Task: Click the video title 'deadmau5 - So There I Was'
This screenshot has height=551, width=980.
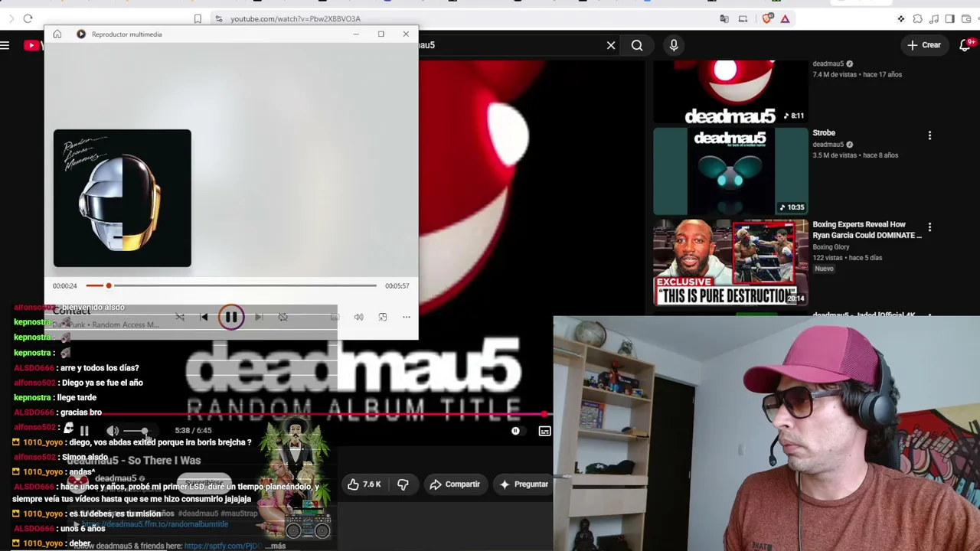Action: [134, 460]
